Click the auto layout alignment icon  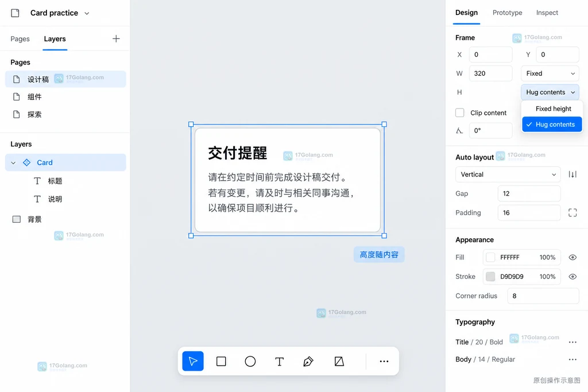572,174
